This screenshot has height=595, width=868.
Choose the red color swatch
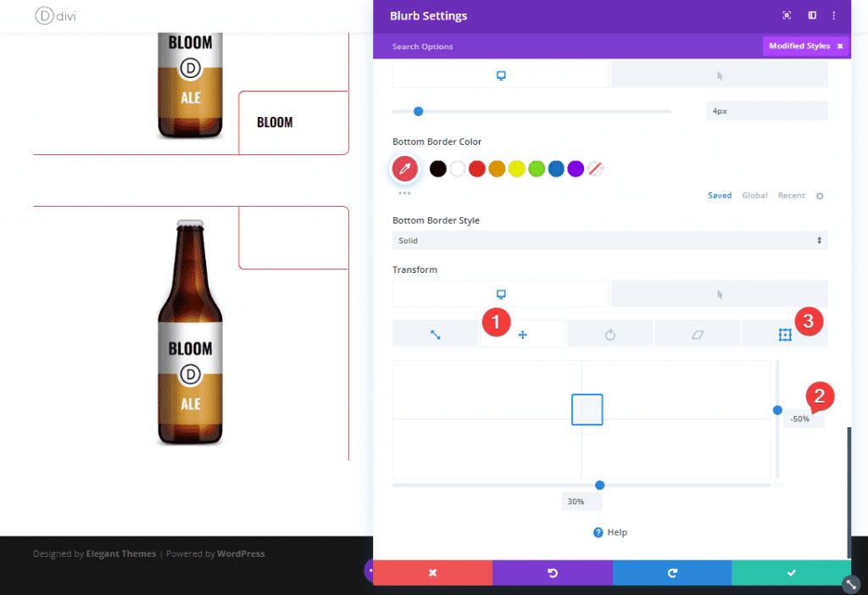tap(477, 169)
